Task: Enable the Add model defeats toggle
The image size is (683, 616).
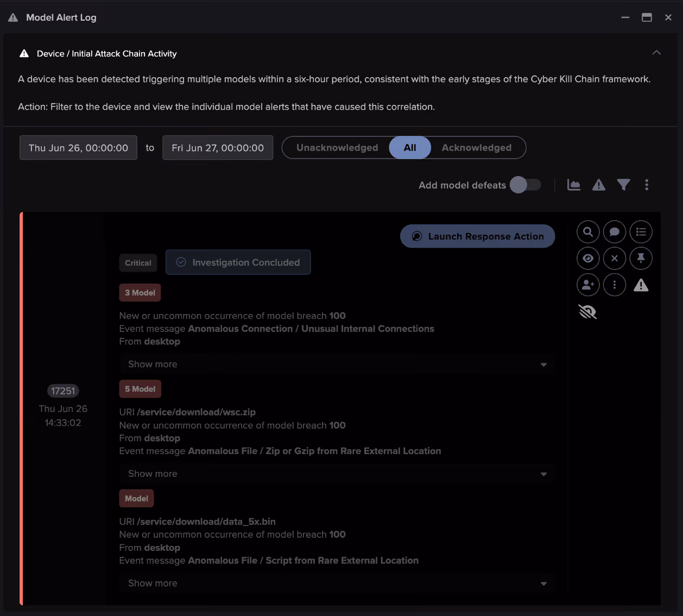Action: click(x=525, y=185)
